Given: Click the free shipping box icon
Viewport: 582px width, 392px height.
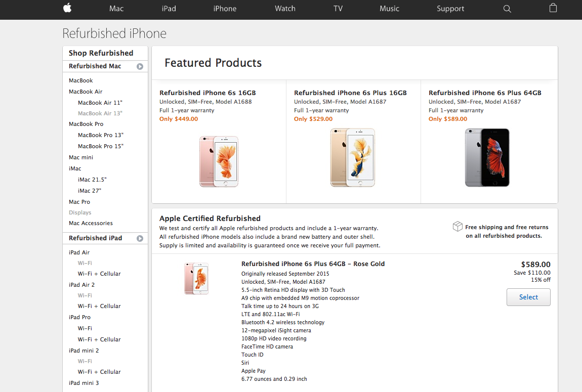Looking at the screenshot, I should (458, 226).
